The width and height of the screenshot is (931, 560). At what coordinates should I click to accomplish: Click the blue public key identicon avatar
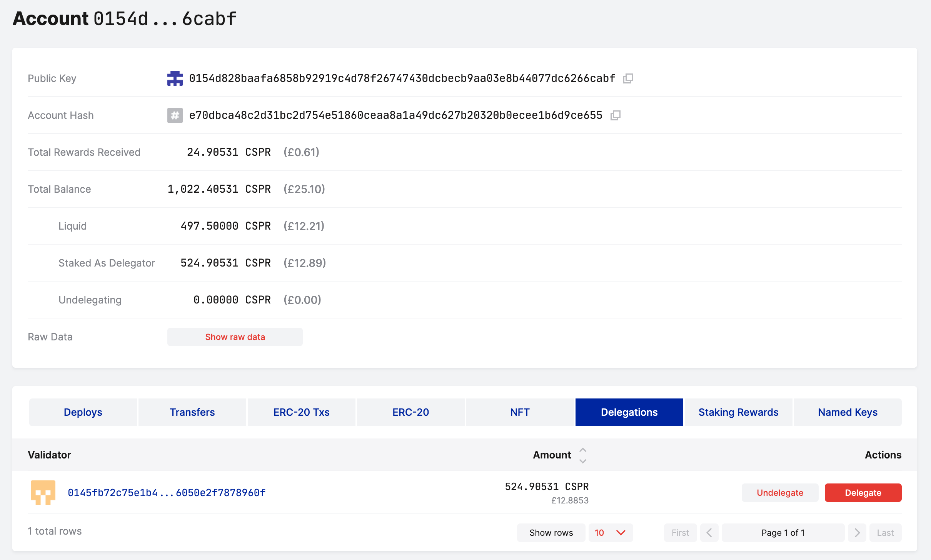[175, 78]
